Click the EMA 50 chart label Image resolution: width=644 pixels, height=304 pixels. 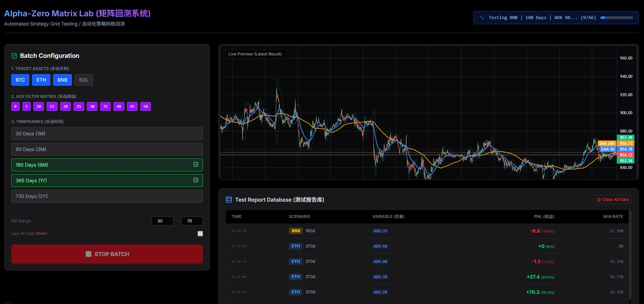point(608,149)
